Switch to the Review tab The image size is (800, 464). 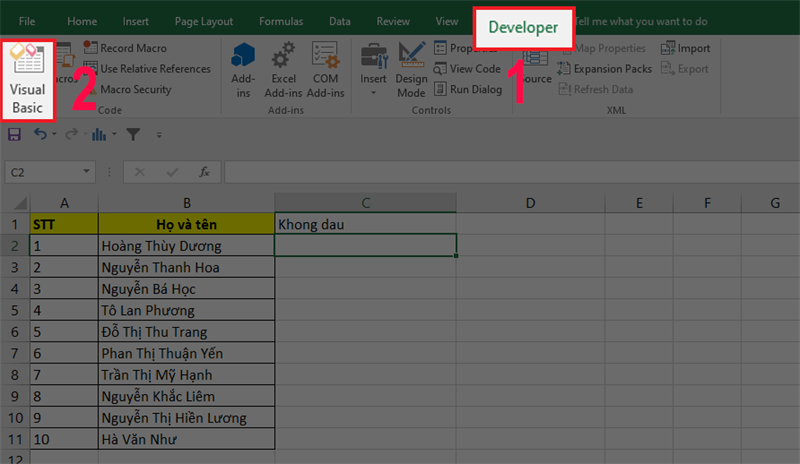(393, 21)
